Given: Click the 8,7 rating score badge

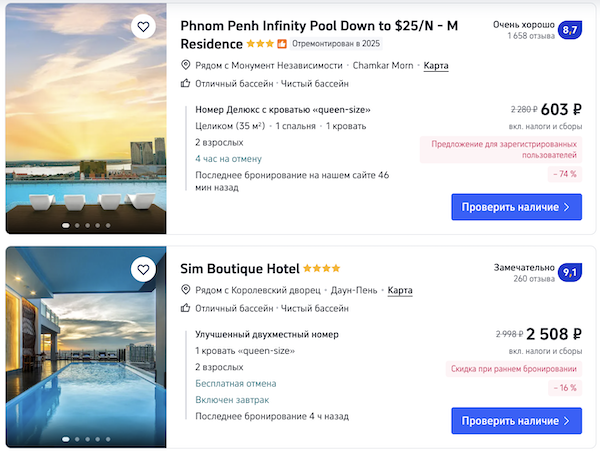Looking at the screenshot, I should (x=571, y=30).
